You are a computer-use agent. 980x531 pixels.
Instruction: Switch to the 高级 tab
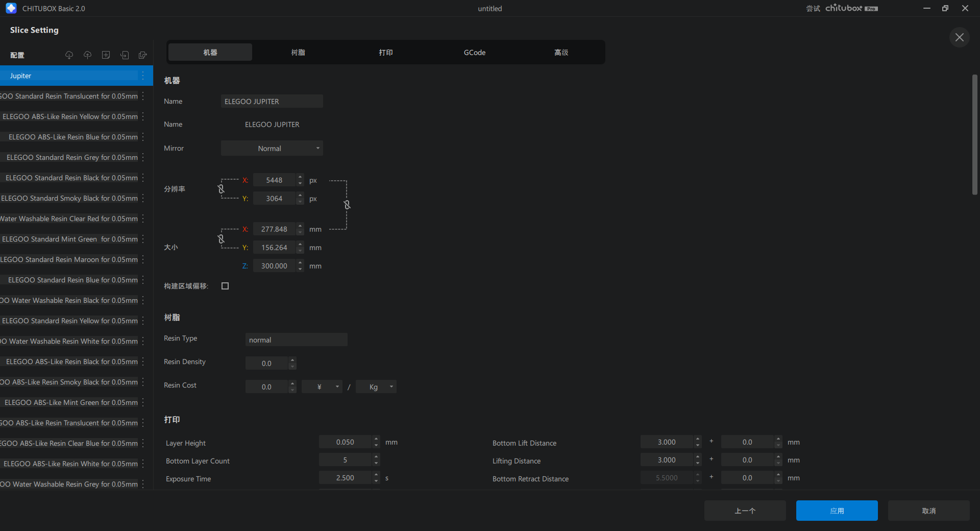tap(561, 52)
